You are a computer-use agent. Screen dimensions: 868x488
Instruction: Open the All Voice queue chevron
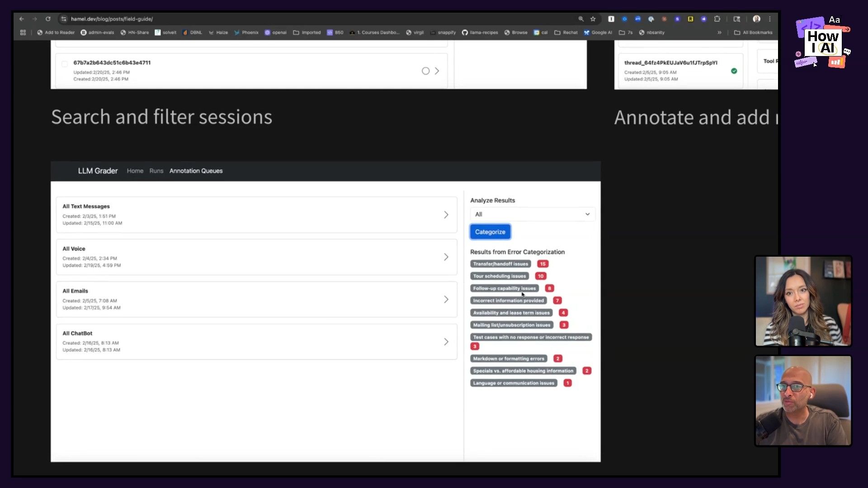click(x=446, y=257)
